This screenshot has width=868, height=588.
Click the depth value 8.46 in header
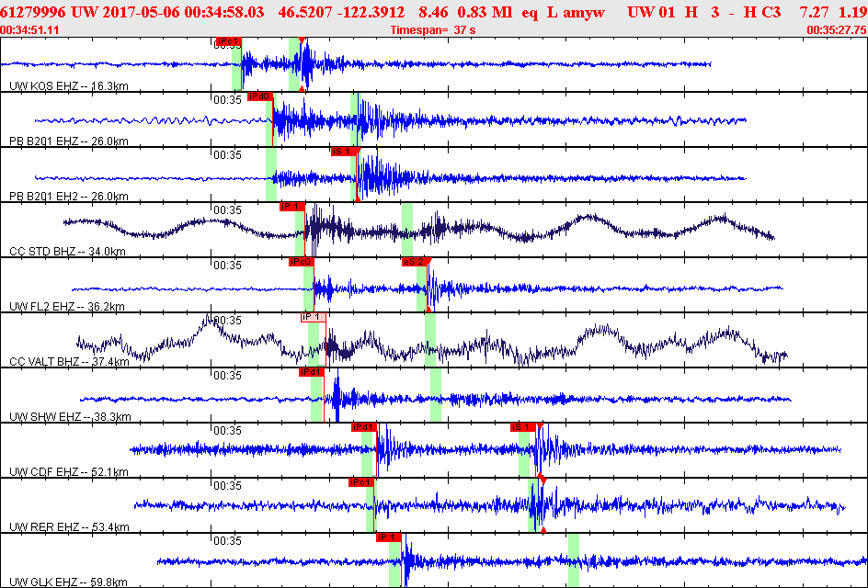(431, 13)
